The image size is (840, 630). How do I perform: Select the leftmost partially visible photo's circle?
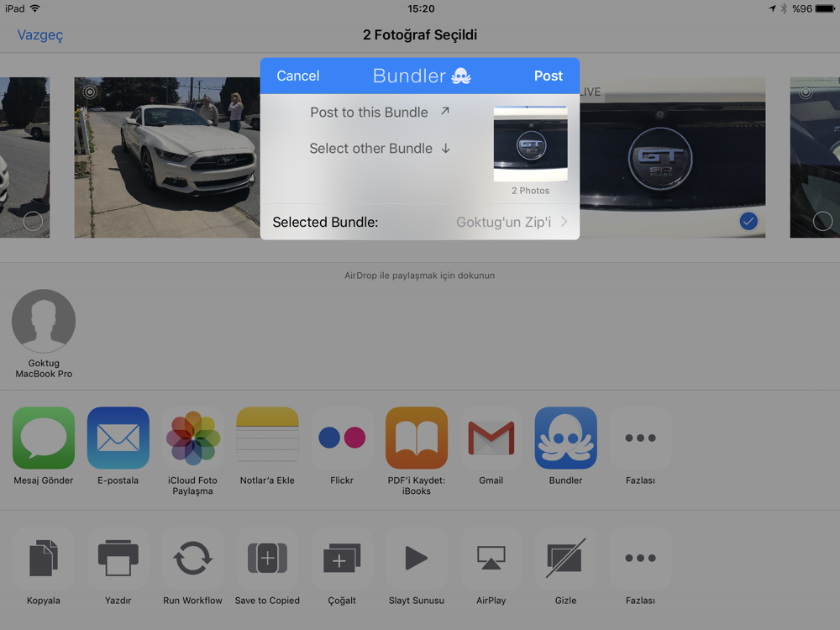click(x=33, y=221)
